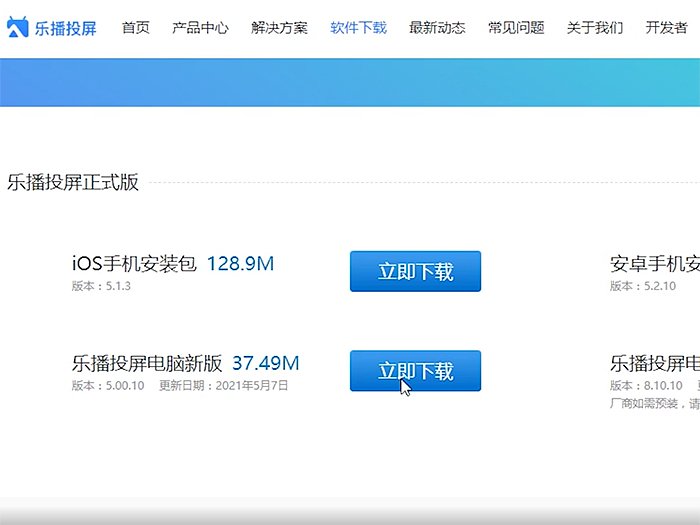The image size is (700, 525).
Task: Click 立即下载 for 乐播投屏电脑新版
Action: click(415, 371)
